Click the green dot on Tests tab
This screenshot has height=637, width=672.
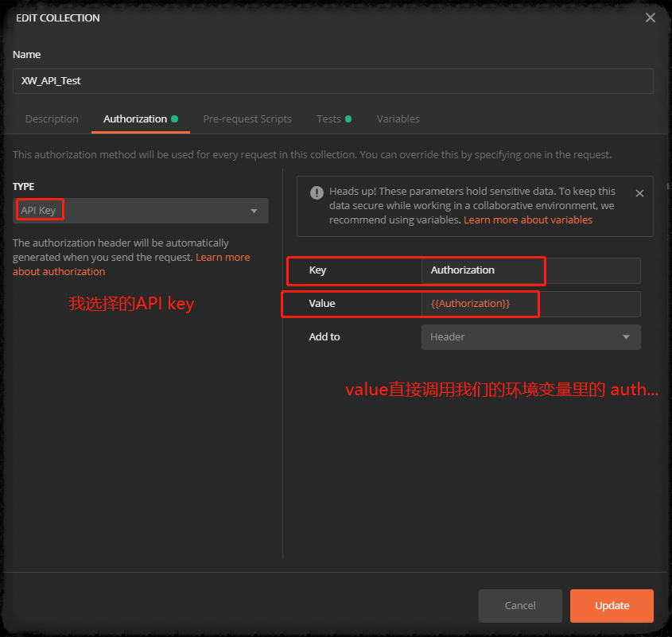pyautogui.click(x=348, y=118)
